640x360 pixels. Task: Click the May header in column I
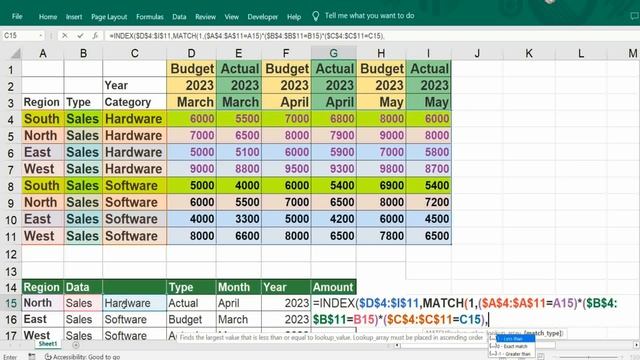[429, 102]
